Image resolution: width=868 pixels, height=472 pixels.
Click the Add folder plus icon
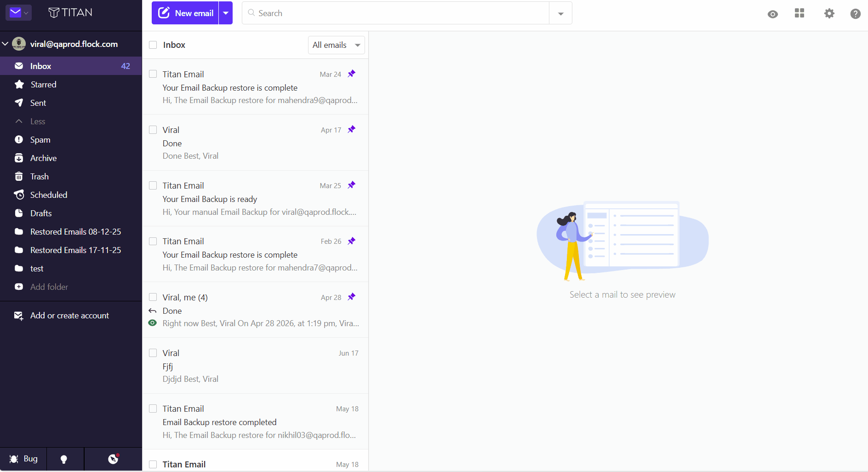tap(19, 287)
